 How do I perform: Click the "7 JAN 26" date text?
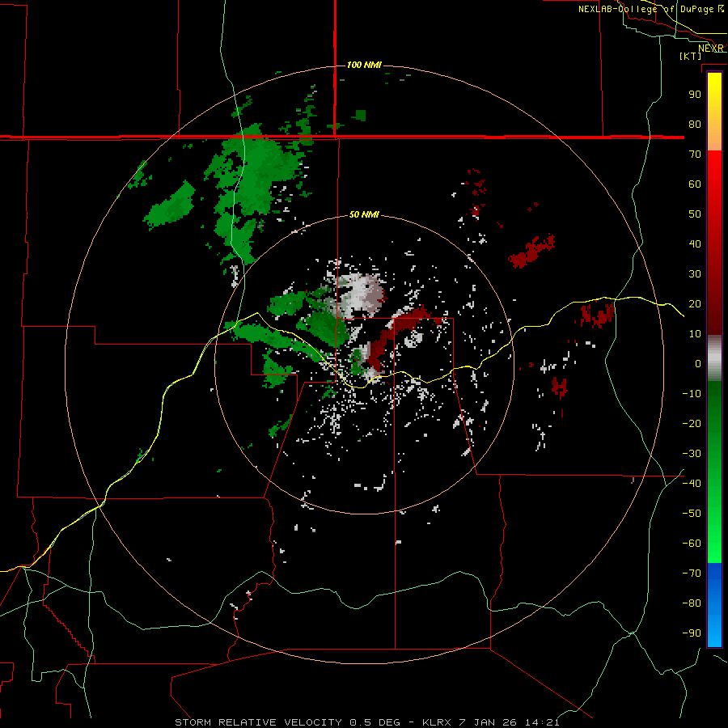[488, 722]
